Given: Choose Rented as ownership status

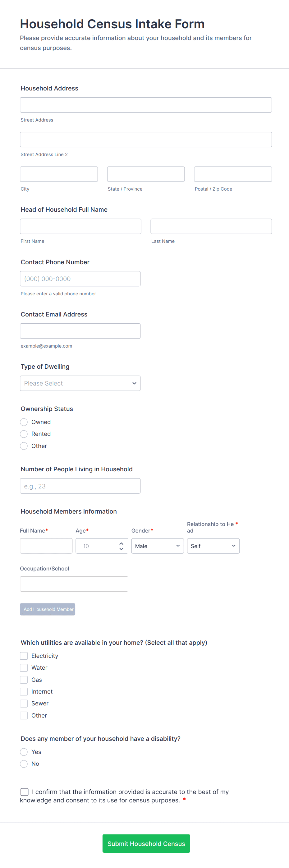Looking at the screenshot, I should click(x=24, y=434).
